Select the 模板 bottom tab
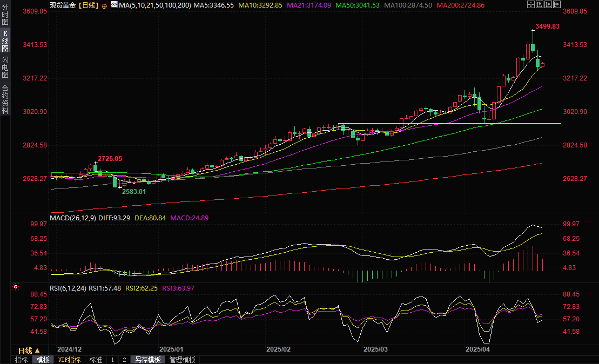Viewport: 599px width, 364px height. click(43, 360)
